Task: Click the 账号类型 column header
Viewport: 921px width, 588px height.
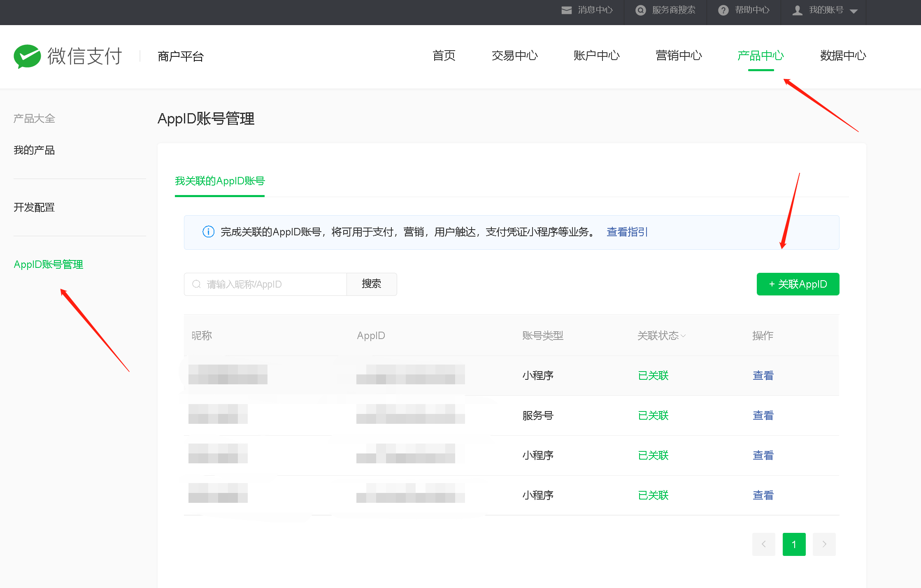Action: tap(543, 336)
